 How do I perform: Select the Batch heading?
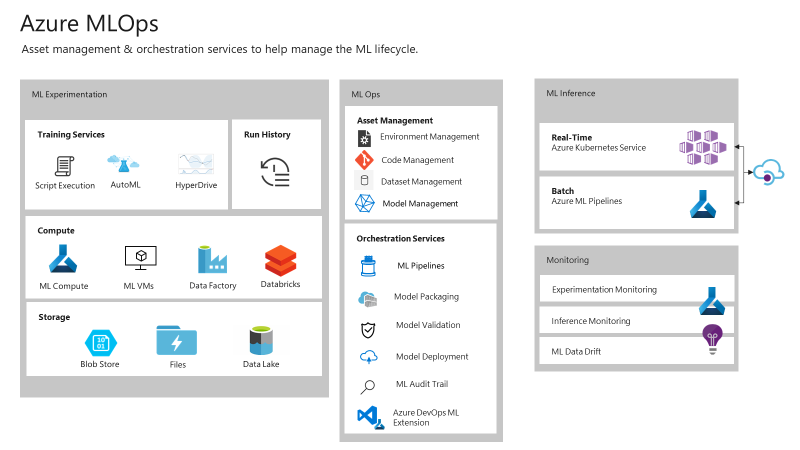point(562,191)
